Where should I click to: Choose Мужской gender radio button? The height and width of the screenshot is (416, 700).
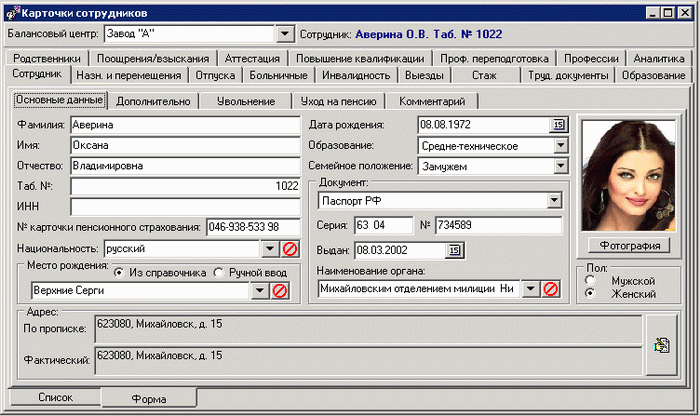tap(591, 280)
